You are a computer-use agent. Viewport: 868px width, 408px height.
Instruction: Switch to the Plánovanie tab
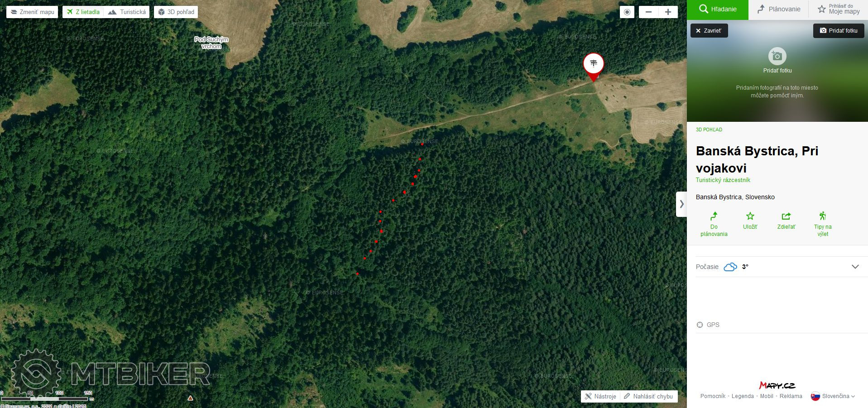[x=779, y=9]
